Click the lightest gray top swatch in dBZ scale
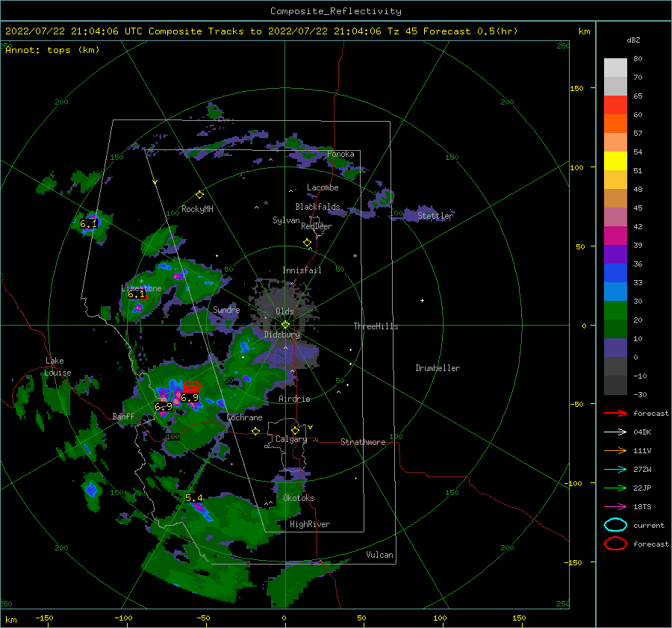 point(615,68)
